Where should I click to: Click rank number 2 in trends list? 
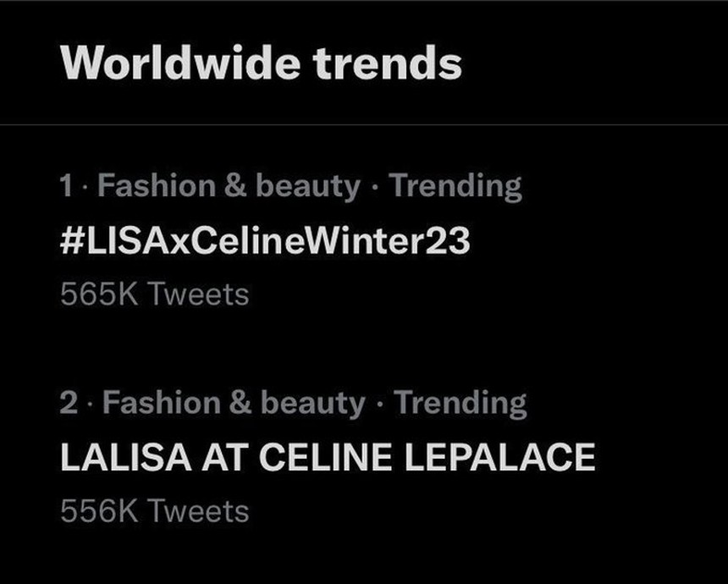[69, 403]
